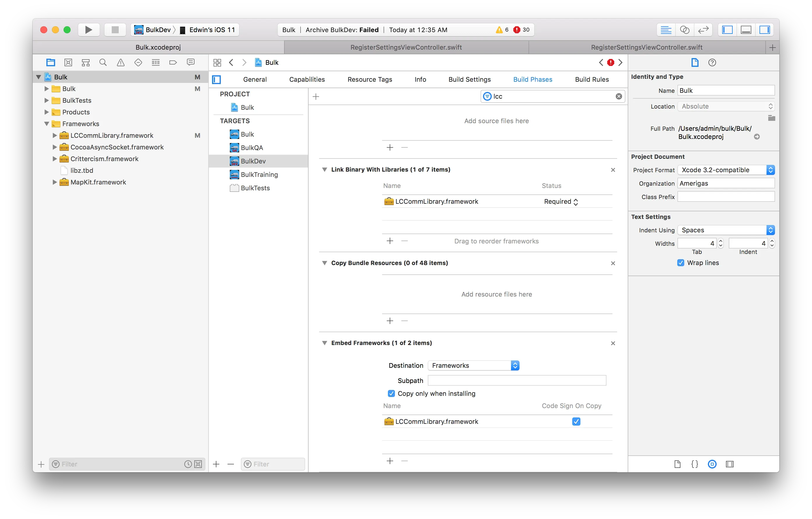Collapse the Link Binary With Libraries section
812x519 pixels.
pos(324,169)
